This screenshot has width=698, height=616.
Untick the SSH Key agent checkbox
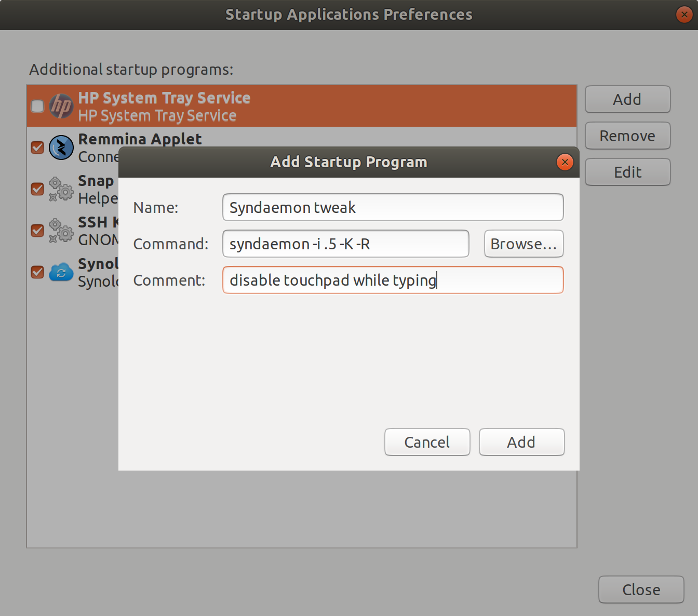coord(37,231)
